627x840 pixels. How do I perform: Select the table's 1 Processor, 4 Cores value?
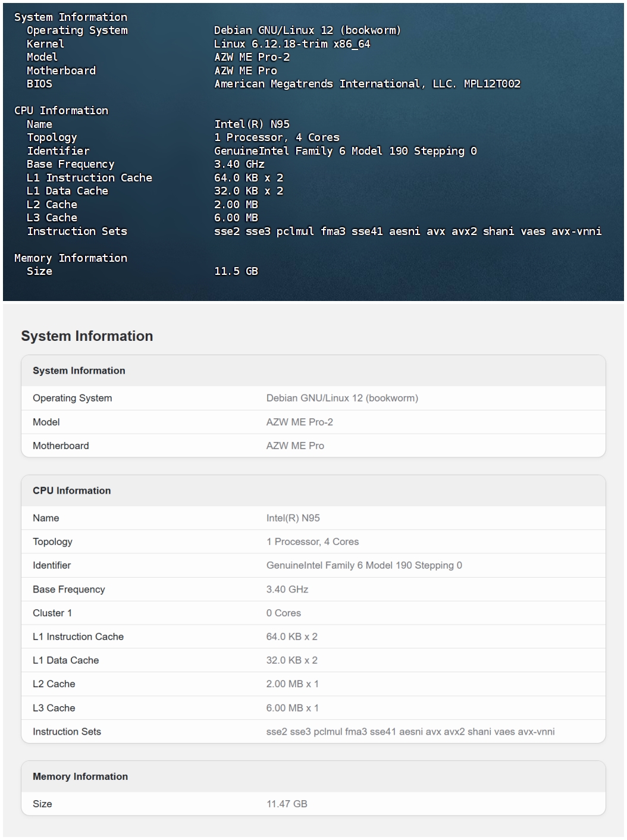coord(313,542)
